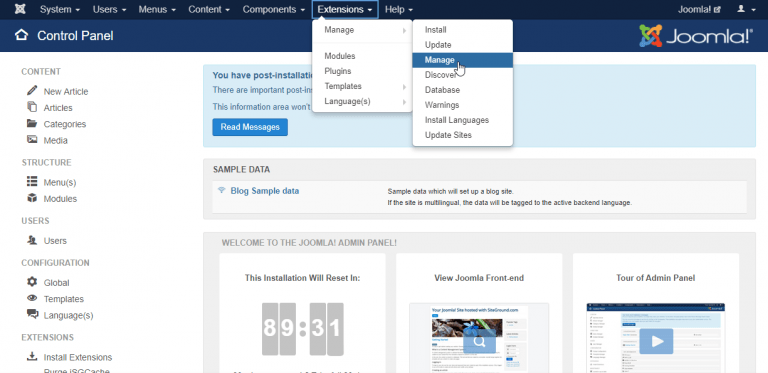This screenshot has height=373, width=768.
Task: Open New Article link in sidebar
Action: [x=66, y=92]
